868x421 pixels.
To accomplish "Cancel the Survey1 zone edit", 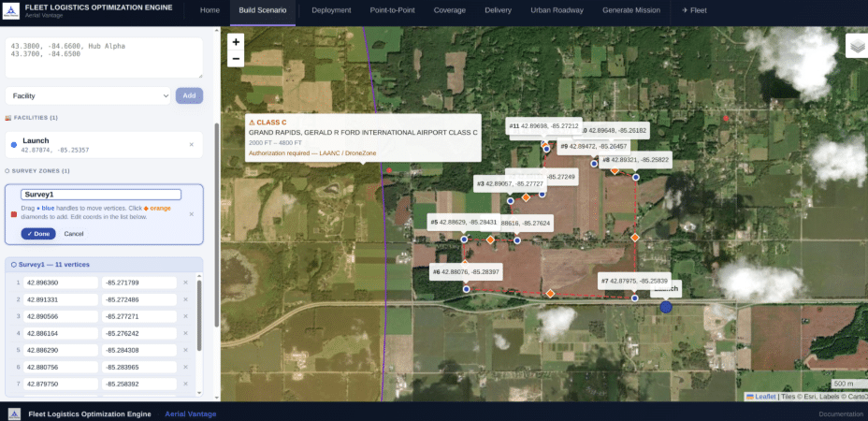I will 74,234.
